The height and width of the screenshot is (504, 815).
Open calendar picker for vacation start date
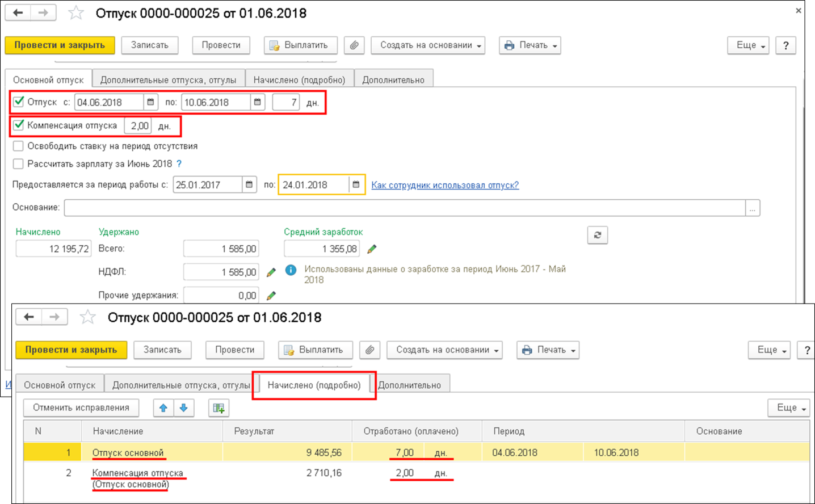pos(151,102)
